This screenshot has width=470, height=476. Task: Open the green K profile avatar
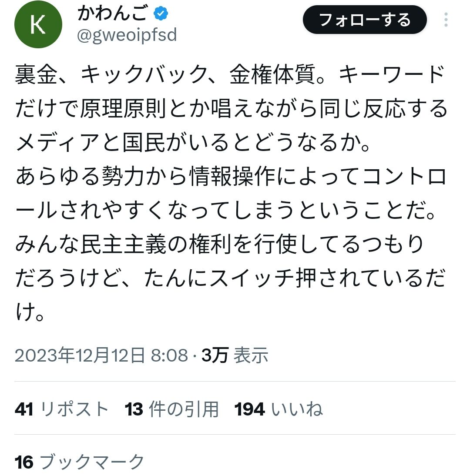pos(38,24)
